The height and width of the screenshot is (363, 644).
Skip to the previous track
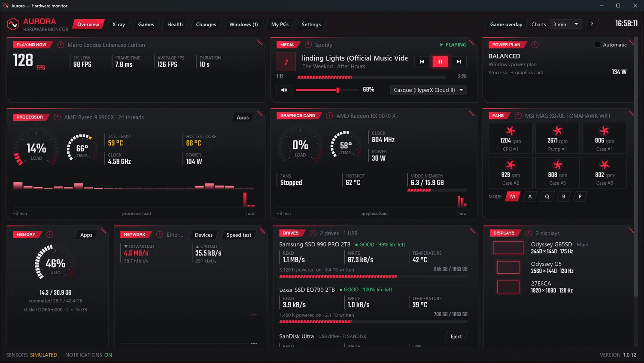[422, 61]
